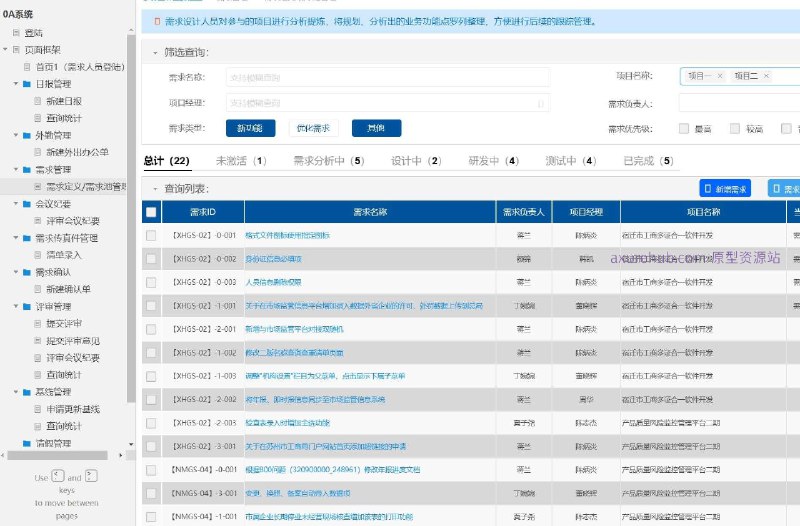The height and width of the screenshot is (526, 800).
Task: Collapse the 日报管理 tree node arrow
Action: tap(16, 84)
